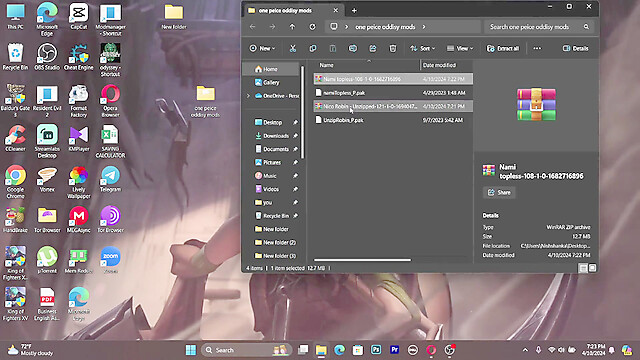Open KMPlayer desktop icon
Screen dimensions: 640x360
(x=79, y=138)
